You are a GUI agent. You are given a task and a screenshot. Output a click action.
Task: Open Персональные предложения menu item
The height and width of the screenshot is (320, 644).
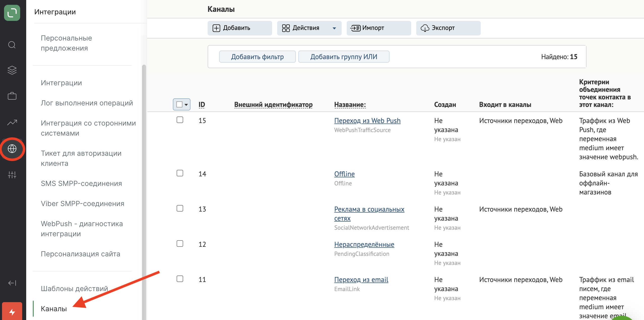66,43
